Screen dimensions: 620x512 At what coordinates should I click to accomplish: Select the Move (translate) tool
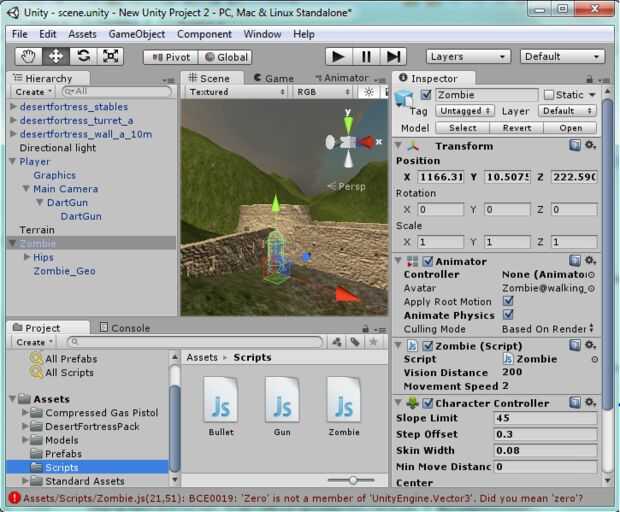pos(56,57)
